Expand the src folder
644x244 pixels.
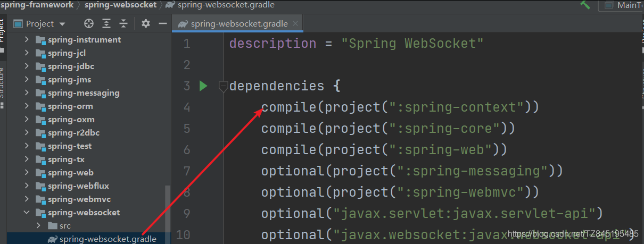pyautogui.click(x=38, y=226)
